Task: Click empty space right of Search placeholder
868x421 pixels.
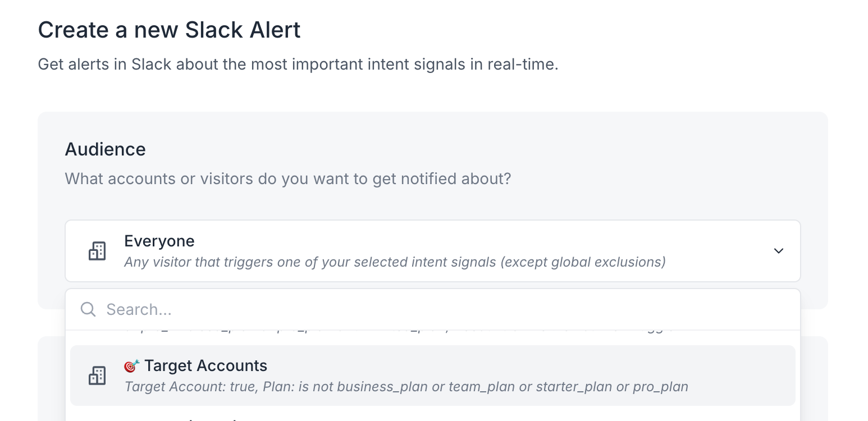Action: 505,309
